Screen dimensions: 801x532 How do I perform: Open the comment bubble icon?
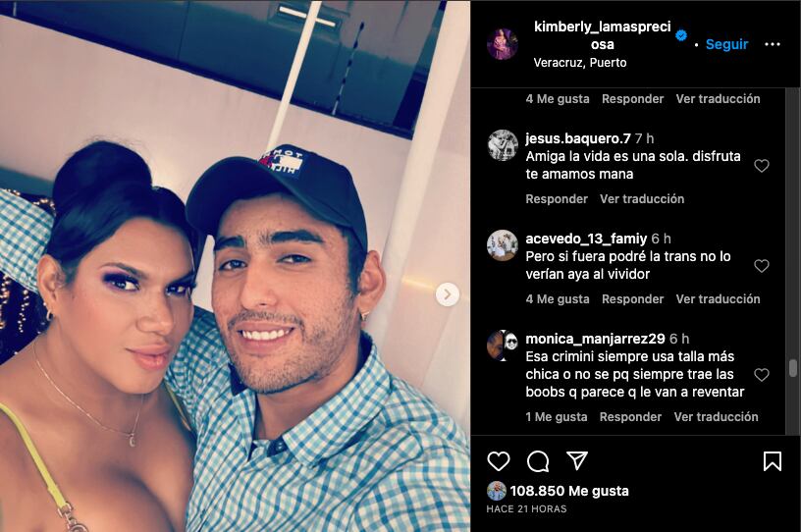pyautogui.click(x=538, y=461)
